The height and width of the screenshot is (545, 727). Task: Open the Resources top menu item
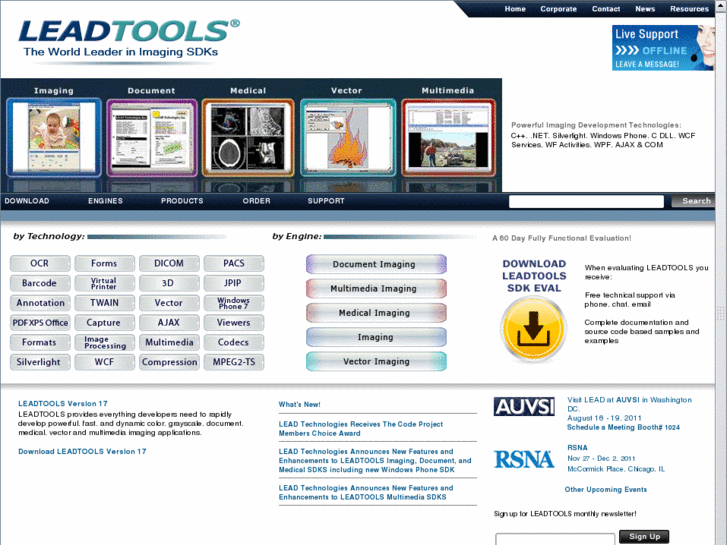tap(689, 9)
